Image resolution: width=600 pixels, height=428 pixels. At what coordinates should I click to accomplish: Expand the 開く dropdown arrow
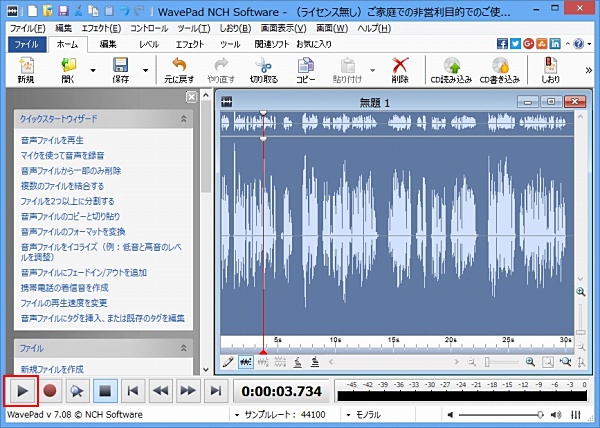(93, 70)
